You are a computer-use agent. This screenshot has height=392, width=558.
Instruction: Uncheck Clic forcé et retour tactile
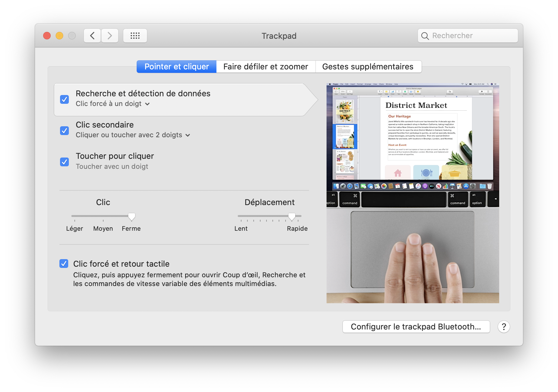64,264
